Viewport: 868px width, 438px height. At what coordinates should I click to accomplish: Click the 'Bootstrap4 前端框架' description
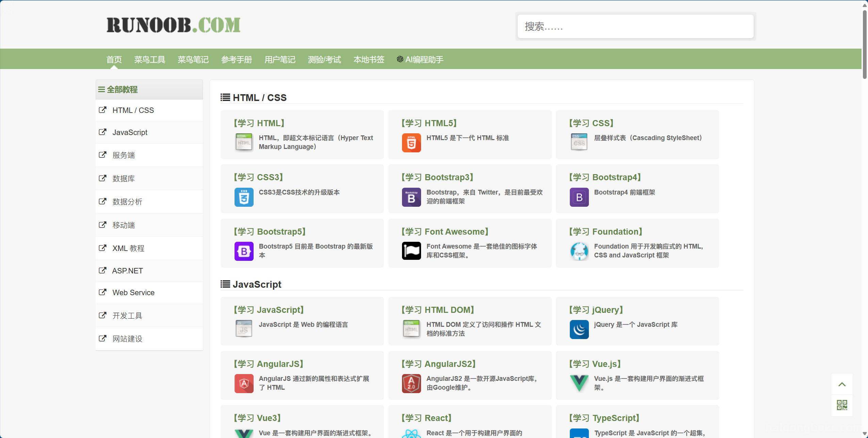click(624, 192)
